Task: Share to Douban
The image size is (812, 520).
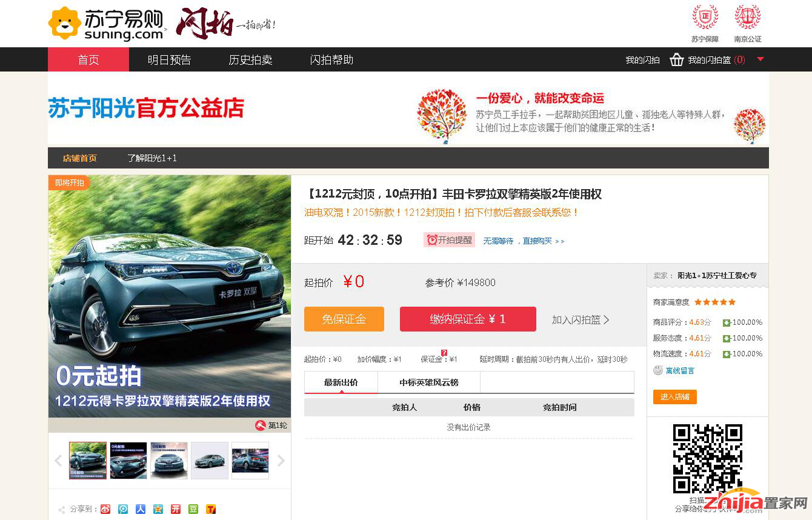Action: [x=193, y=509]
